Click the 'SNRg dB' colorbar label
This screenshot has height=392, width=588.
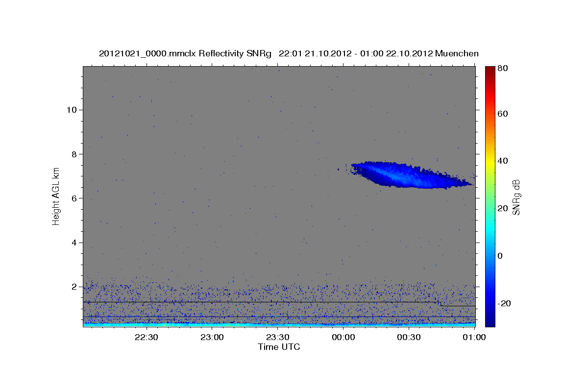[x=516, y=197]
